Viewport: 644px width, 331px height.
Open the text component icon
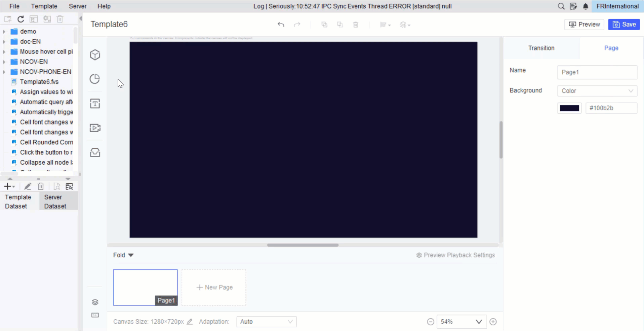pos(95,104)
